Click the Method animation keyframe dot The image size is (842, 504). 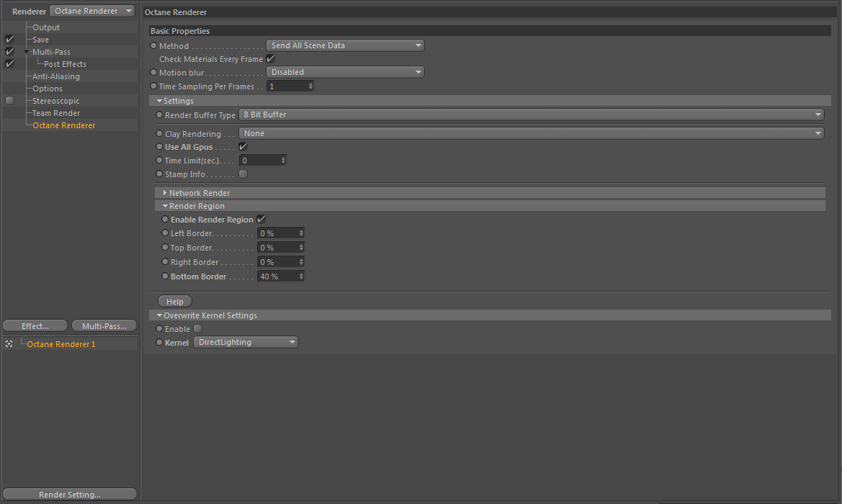153,45
